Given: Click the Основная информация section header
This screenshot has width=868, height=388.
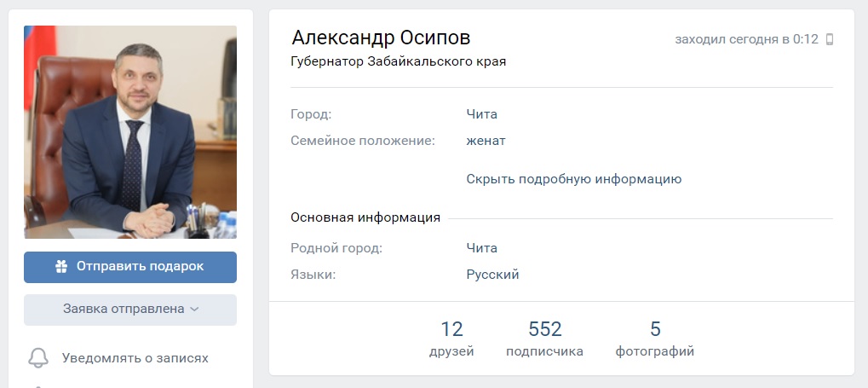Looking at the screenshot, I should point(365,217).
